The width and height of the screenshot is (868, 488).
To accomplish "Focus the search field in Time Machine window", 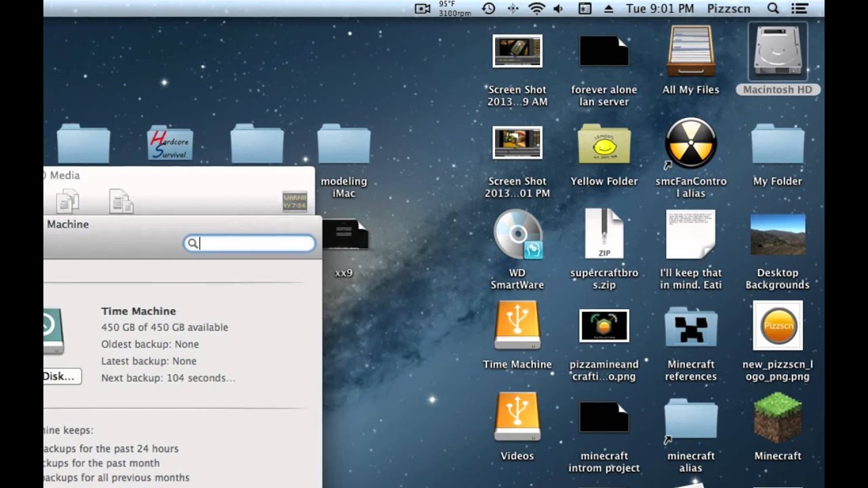I will (x=250, y=243).
